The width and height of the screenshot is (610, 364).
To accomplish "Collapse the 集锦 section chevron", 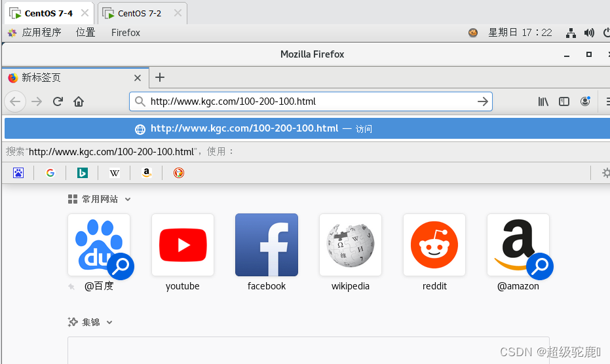I will [x=109, y=322].
